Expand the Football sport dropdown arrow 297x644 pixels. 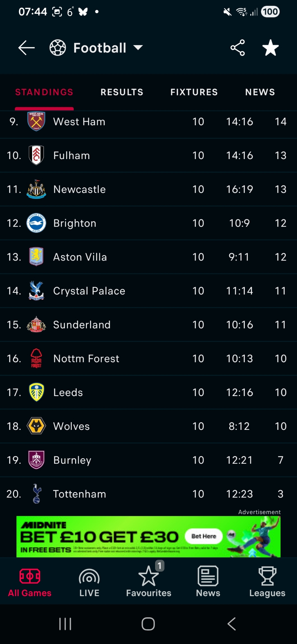(x=138, y=48)
